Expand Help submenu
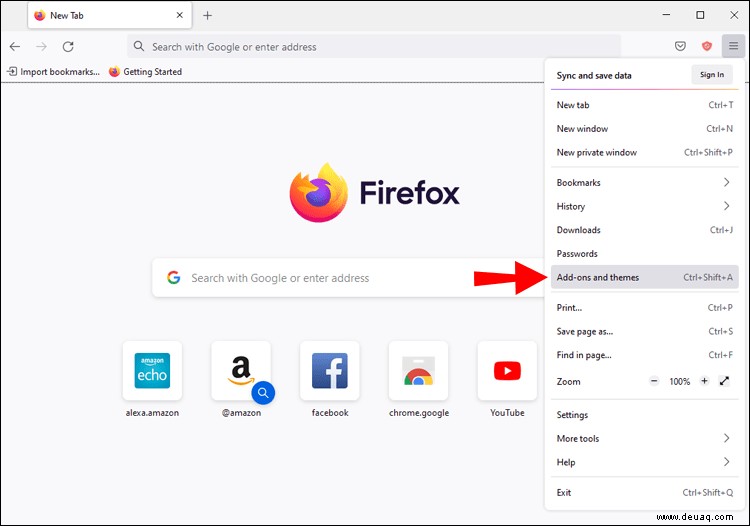The width and height of the screenshot is (750, 526). 644,462
